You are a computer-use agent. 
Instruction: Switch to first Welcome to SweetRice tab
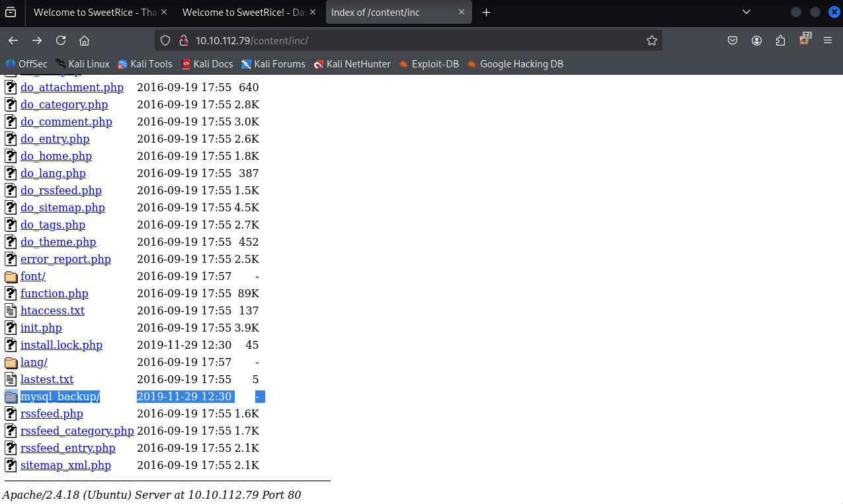pyautogui.click(x=99, y=13)
